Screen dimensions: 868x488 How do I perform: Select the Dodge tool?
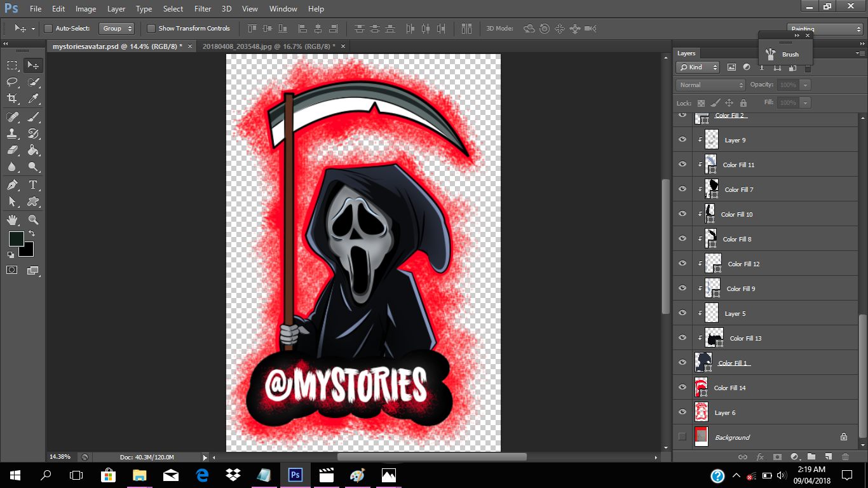tap(33, 167)
